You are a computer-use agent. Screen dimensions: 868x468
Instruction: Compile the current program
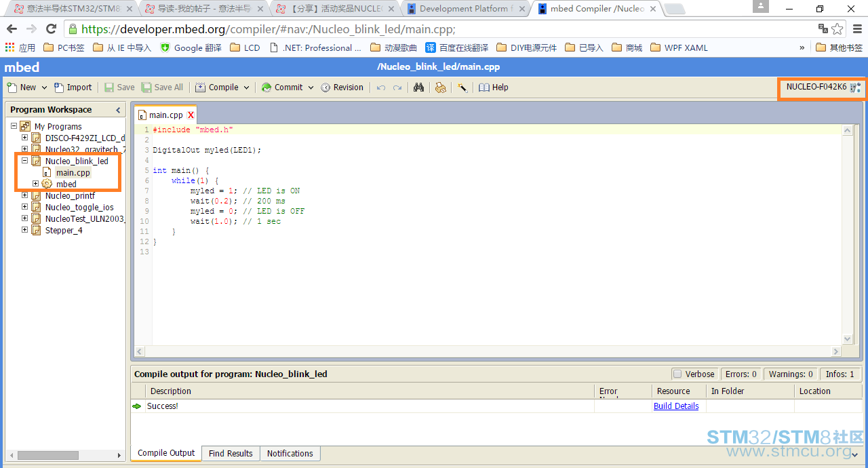click(x=217, y=87)
